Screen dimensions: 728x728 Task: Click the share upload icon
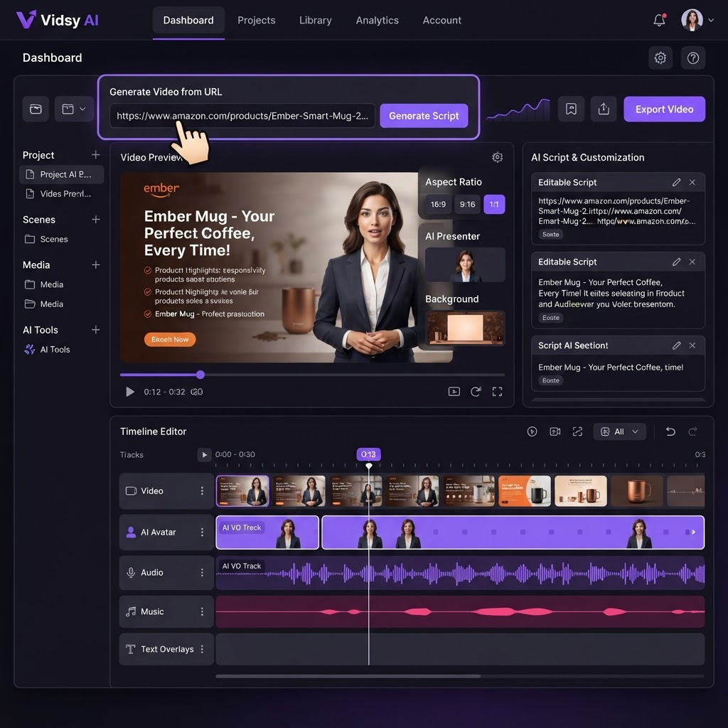coord(604,109)
